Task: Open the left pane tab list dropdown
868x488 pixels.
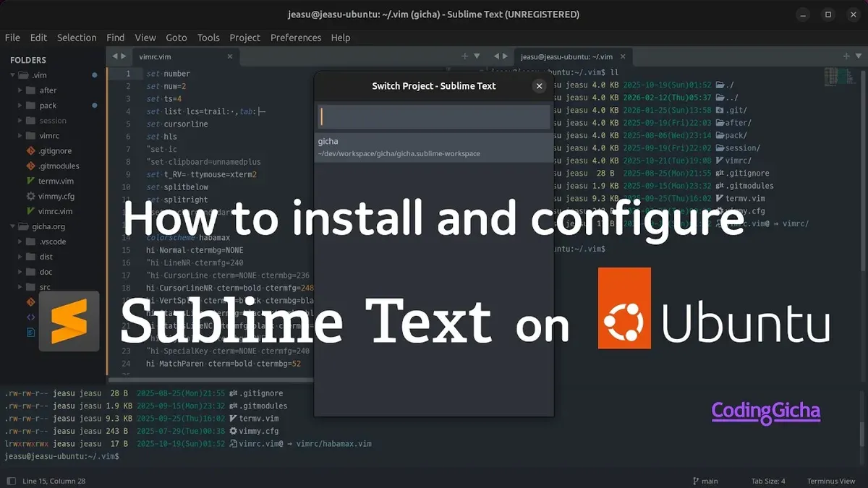Action: pyautogui.click(x=477, y=56)
